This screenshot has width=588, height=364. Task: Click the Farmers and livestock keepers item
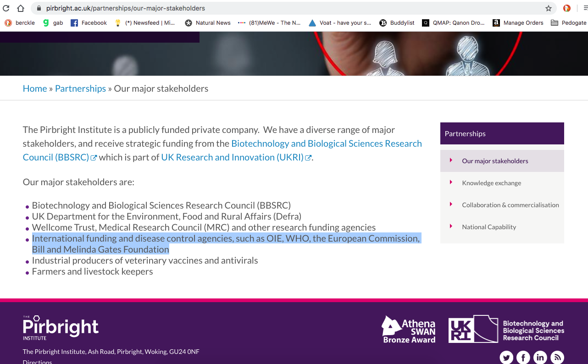pyautogui.click(x=92, y=271)
